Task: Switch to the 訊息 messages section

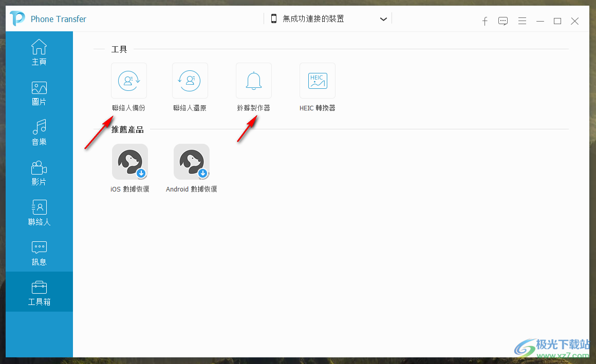Action: click(39, 253)
